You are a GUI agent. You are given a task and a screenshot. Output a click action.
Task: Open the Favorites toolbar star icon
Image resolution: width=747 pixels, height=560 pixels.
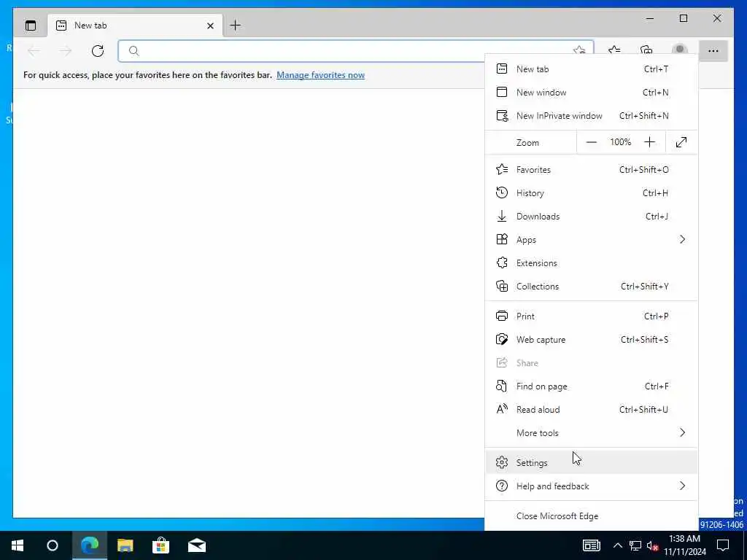coord(614,50)
